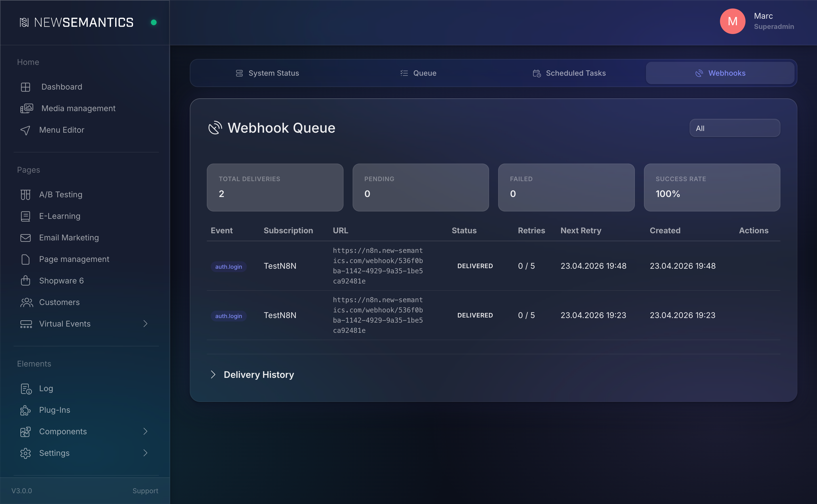The height and width of the screenshot is (504, 817).
Task: Click the Marc user name
Action: 763,16
